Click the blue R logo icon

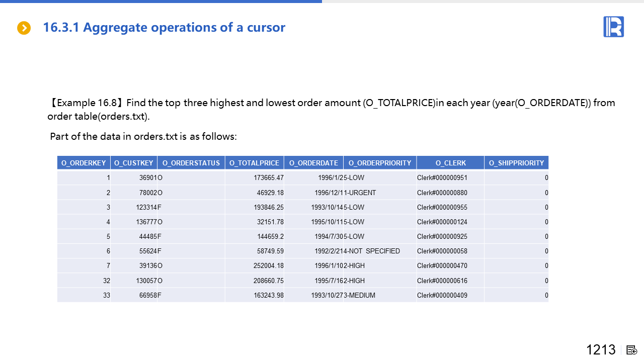pyautogui.click(x=613, y=27)
